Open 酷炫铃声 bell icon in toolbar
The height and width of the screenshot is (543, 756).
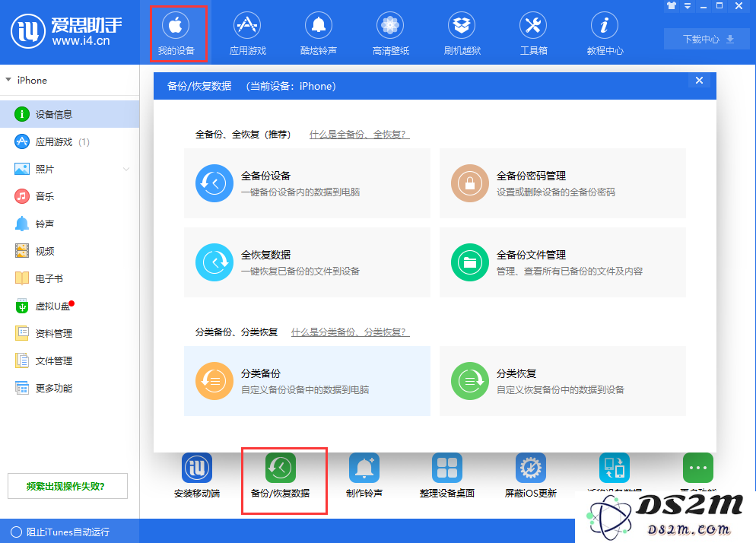pyautogui.click(x=318, y=25)
